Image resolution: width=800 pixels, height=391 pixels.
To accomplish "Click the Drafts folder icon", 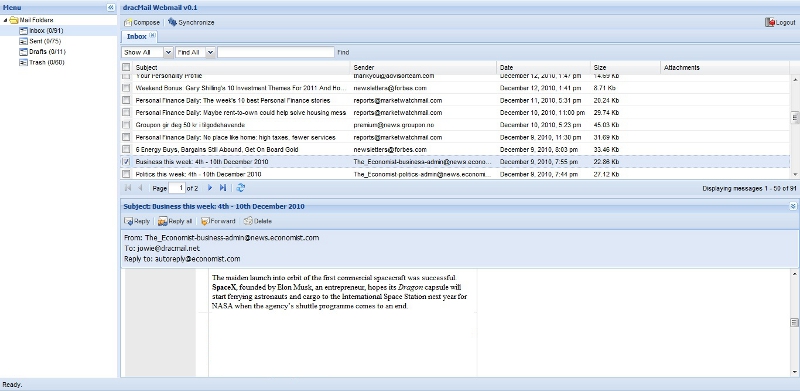I will (x=23, y=52).
